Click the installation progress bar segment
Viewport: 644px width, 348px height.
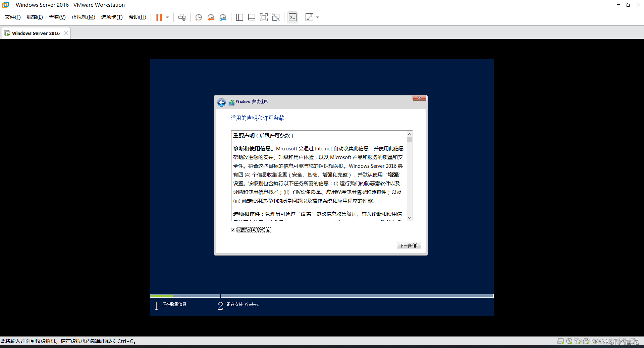(185, 296)
